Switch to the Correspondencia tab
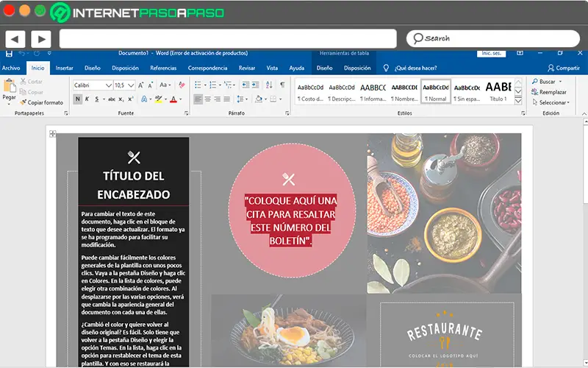The width and height of the screenshot is (588, 368). pos(207,68)
